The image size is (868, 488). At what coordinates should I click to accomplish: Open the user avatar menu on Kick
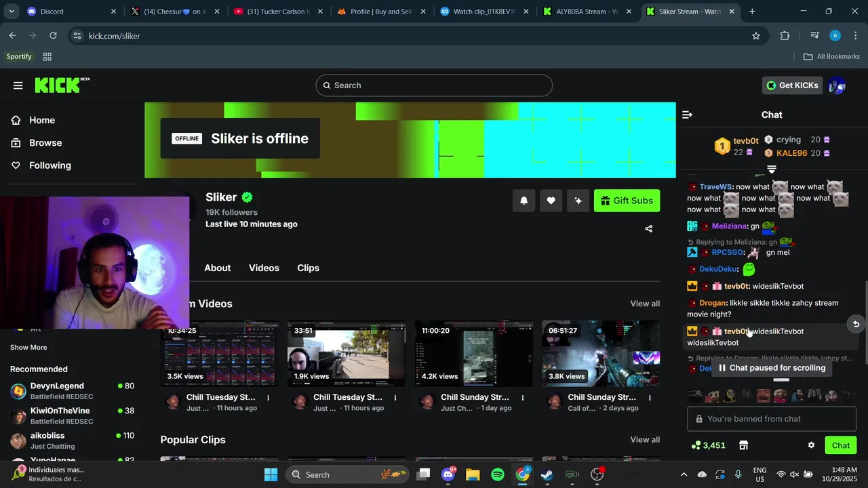point(837,85)
